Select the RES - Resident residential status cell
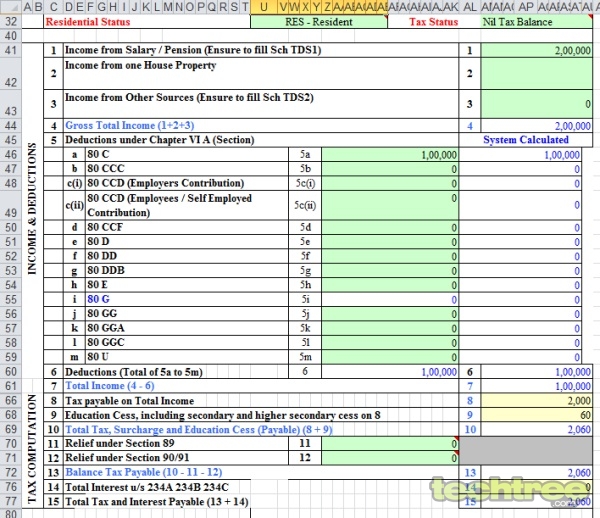 click(319, 22)
